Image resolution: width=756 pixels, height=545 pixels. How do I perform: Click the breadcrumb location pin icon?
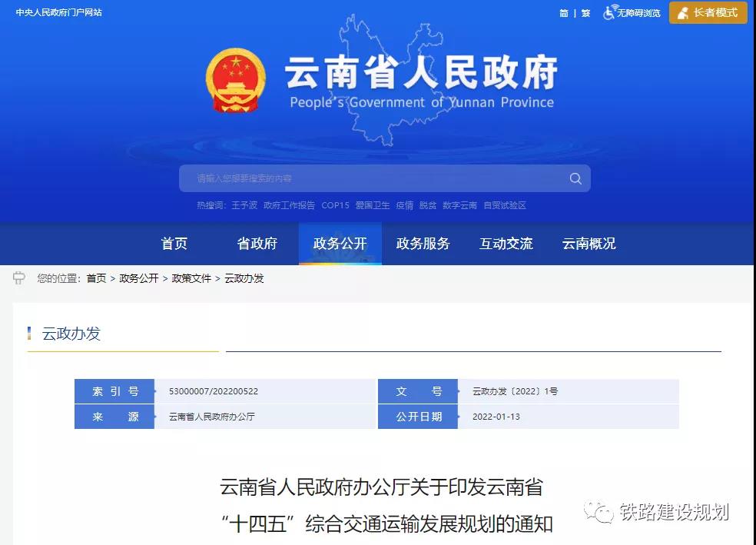18,278
